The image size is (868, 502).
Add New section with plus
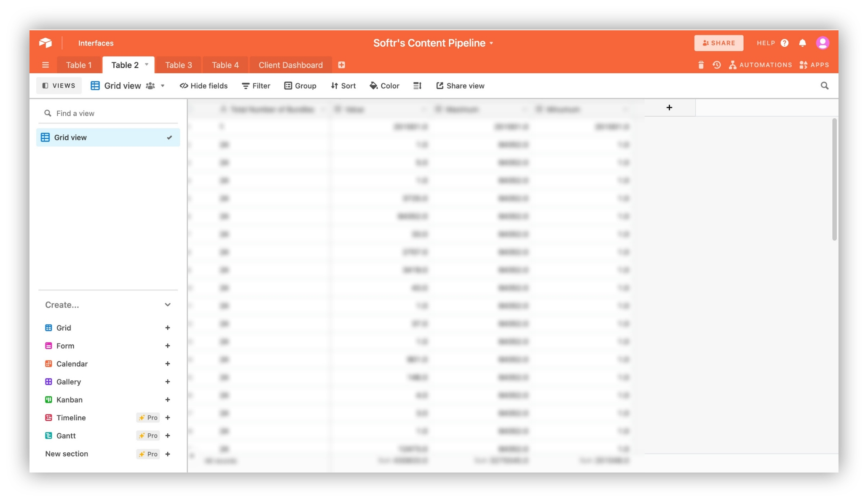(x=168, y=454)
